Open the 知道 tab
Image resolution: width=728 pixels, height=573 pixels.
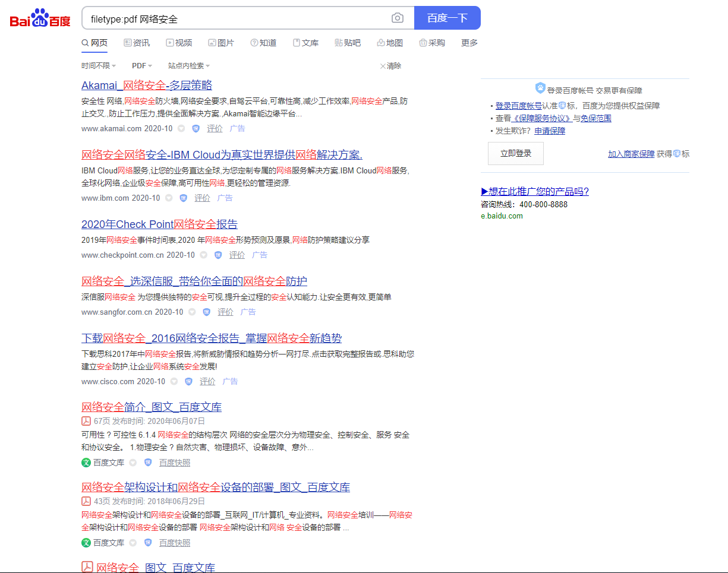coord(263,43)
